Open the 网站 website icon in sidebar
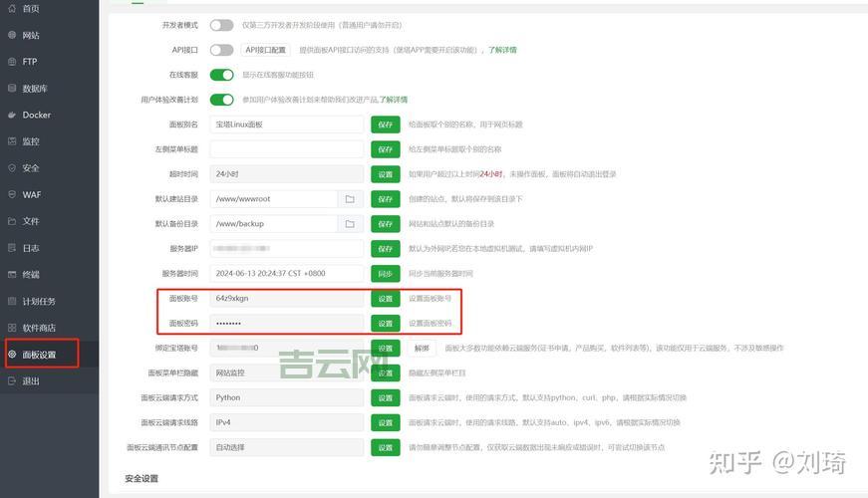 tap(11, 36)
